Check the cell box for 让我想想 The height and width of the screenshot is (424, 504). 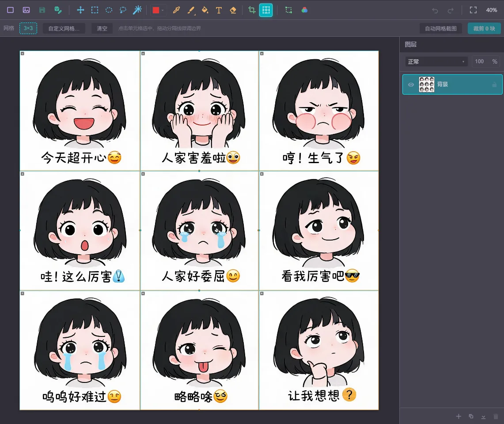(x=261, y=294)
